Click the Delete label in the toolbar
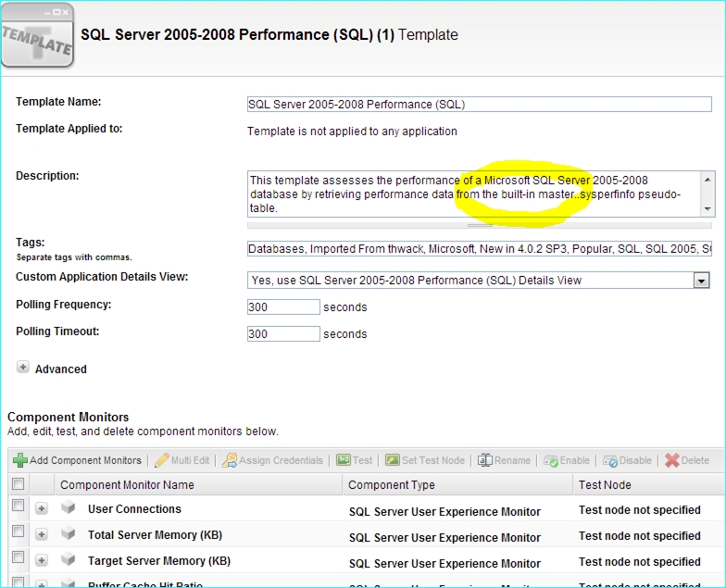The width and height of the screenshot is (726, 588). coord(695,460)
